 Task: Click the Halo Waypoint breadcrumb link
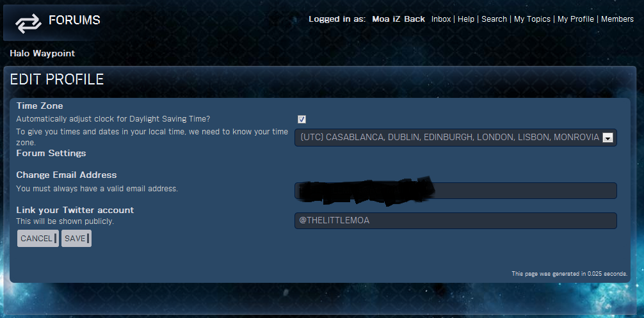pos(42,53)
